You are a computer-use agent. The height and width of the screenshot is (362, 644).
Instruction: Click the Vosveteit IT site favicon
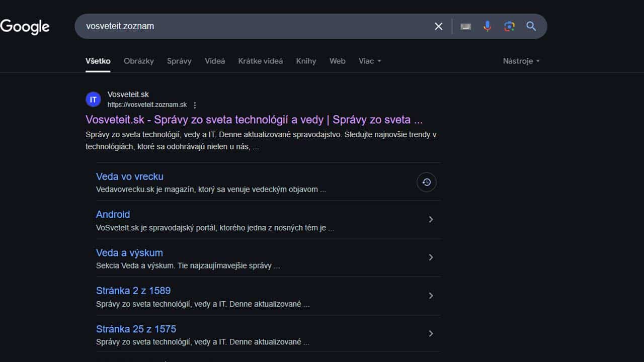point(93,100)
